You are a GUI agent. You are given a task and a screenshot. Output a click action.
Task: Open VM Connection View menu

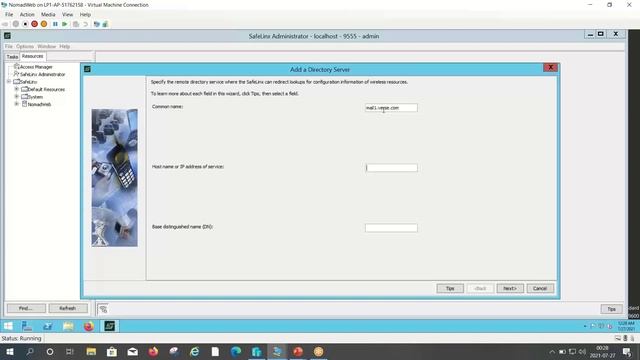pos(67,14)
